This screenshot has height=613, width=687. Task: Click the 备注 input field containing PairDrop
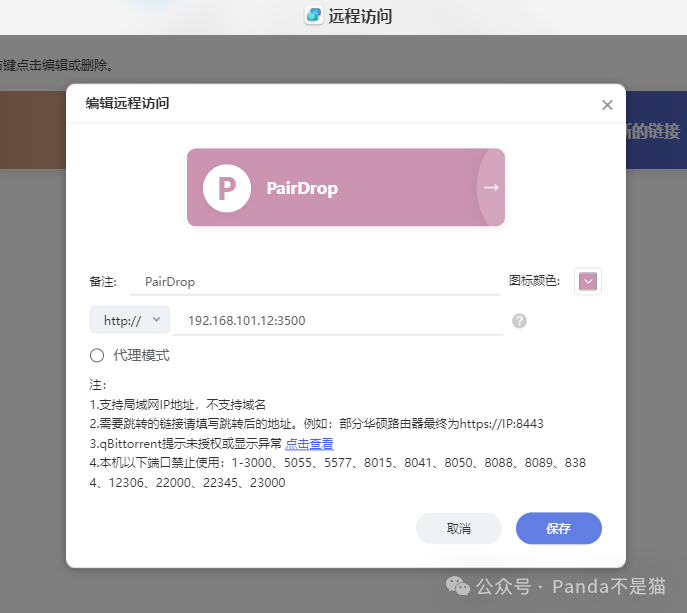(315, 282)
